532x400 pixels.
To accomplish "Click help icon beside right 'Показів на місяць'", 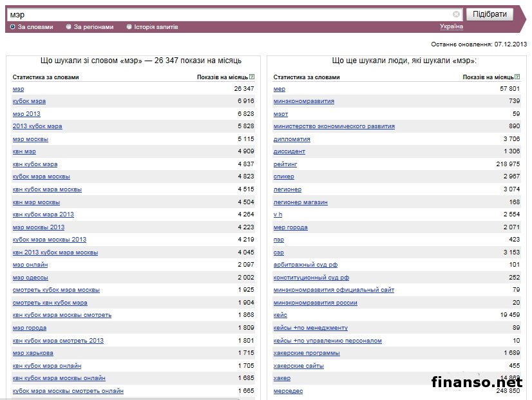I will pyautogui.click(x=518, y=77).
